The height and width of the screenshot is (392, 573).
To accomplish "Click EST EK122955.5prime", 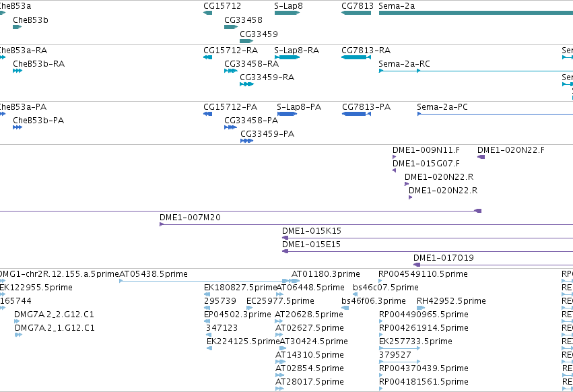I will (x=36, y=288).
